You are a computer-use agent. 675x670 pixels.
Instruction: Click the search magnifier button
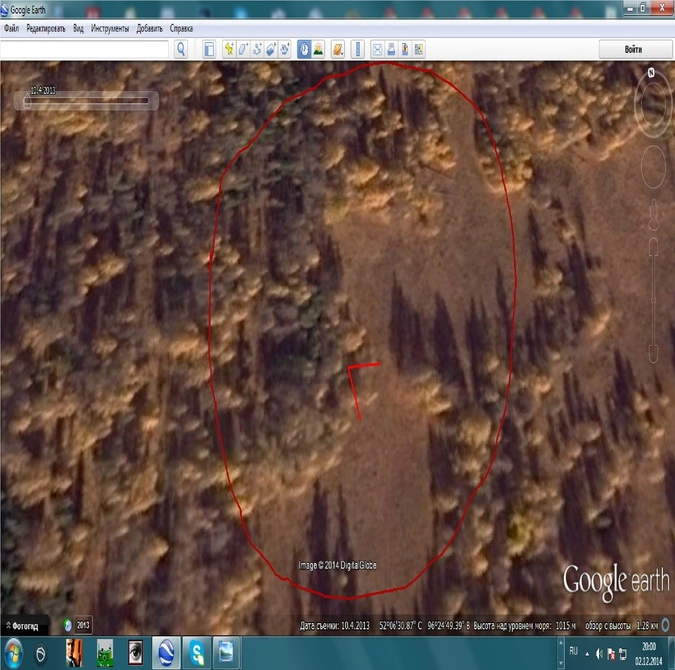[181, 49]
